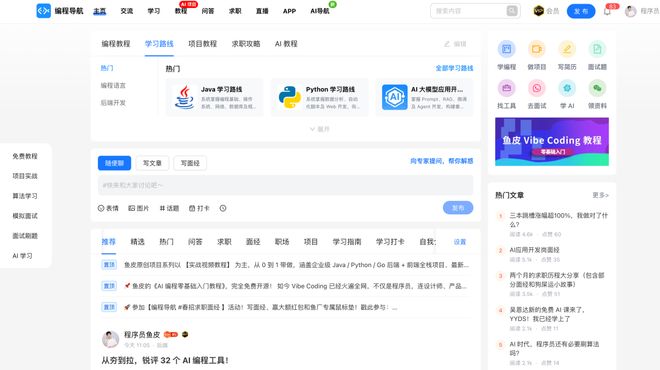Click the Python learning route icon
660x370 pixels.
[290, 97]
